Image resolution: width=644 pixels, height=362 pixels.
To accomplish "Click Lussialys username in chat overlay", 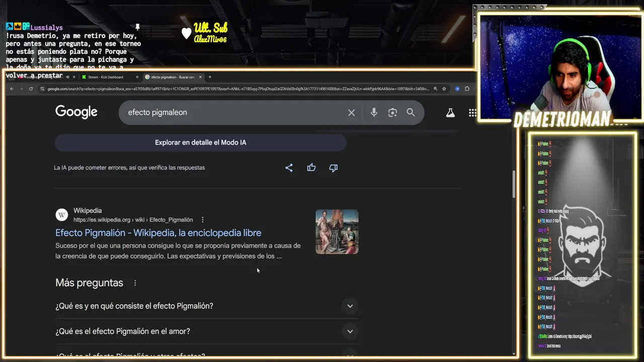I will coord(46,27).
